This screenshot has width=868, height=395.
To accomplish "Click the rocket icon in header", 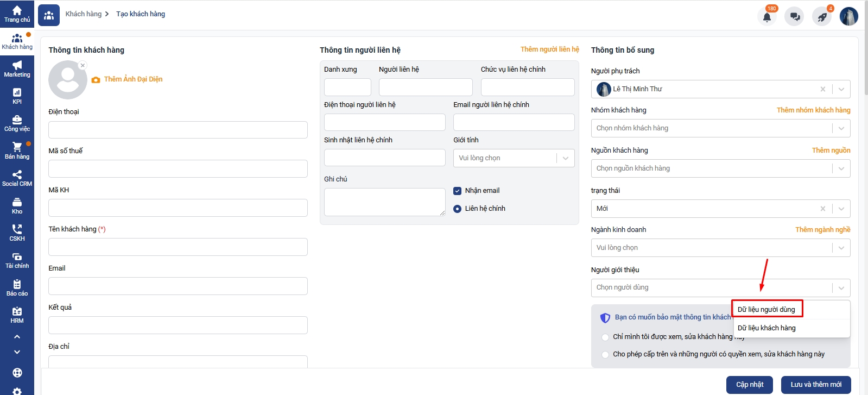I will pos(822,17).
